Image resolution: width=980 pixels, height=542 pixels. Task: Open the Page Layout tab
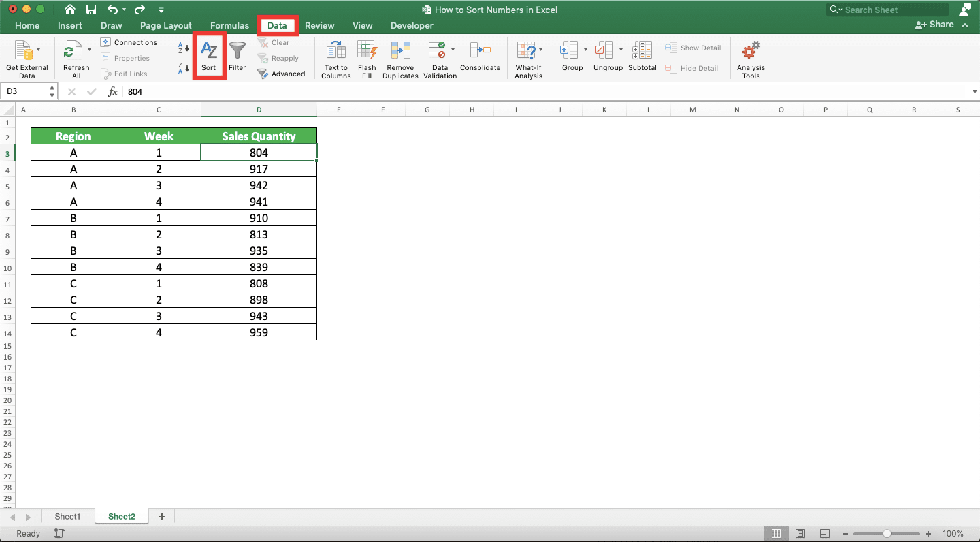click(x=166, y=25)
